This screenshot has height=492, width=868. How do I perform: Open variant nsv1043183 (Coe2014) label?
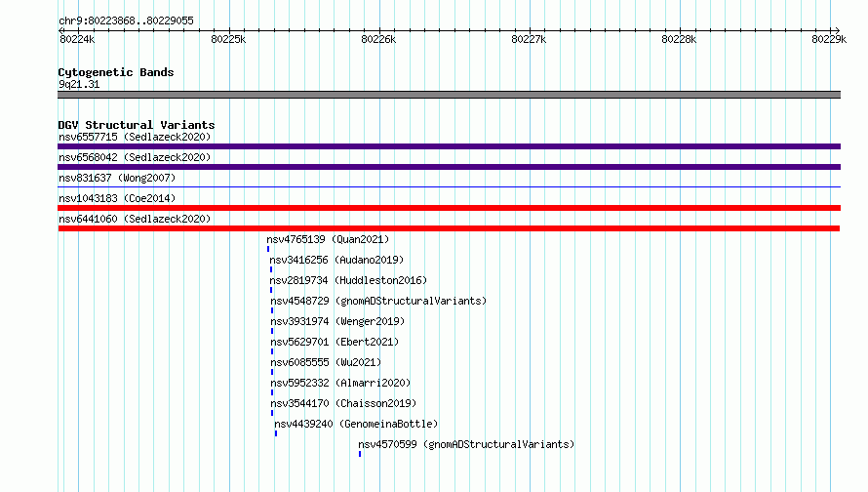pos(117,198)
